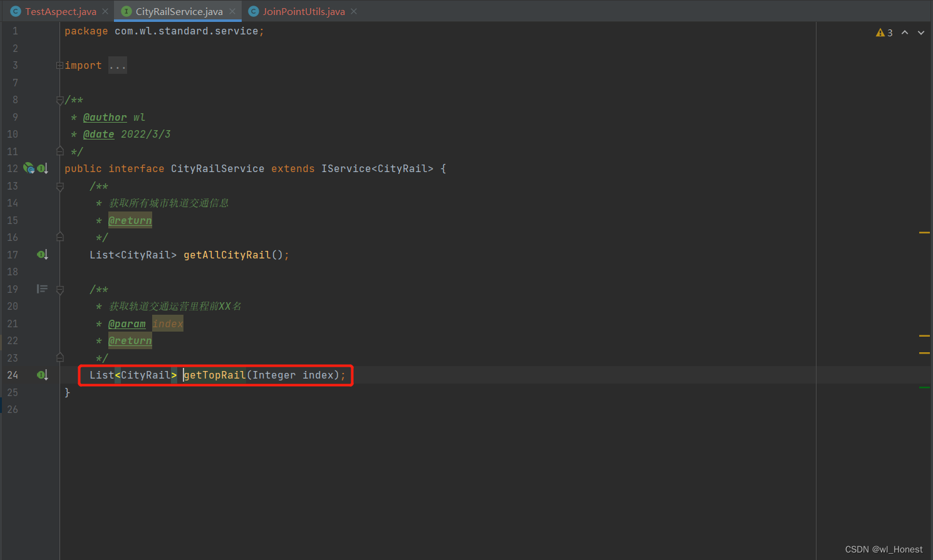Click line number 17 in the gutter

pyautogui.click(x=13, y=255)
